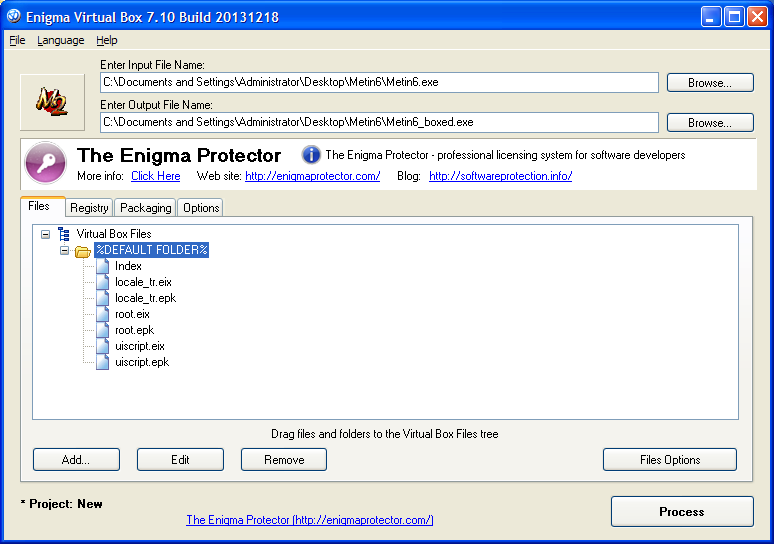Screen dimensions: 774x544
Task: Open the Help menu
Action: point(107,40)
